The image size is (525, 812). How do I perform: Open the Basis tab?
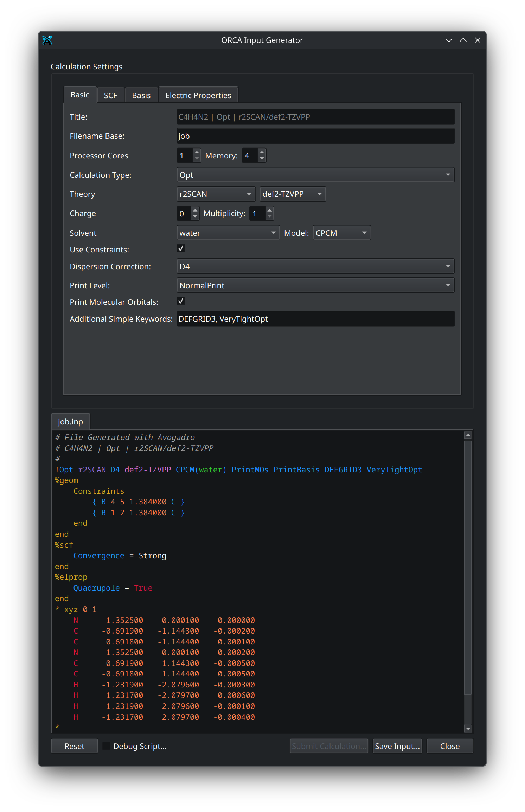141,95
